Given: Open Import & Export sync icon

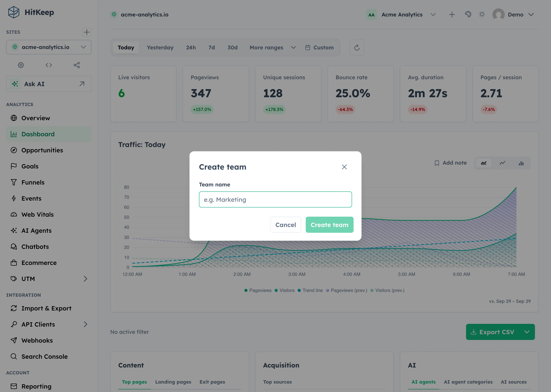Looking at the screenshot, I should click(14, 308).
